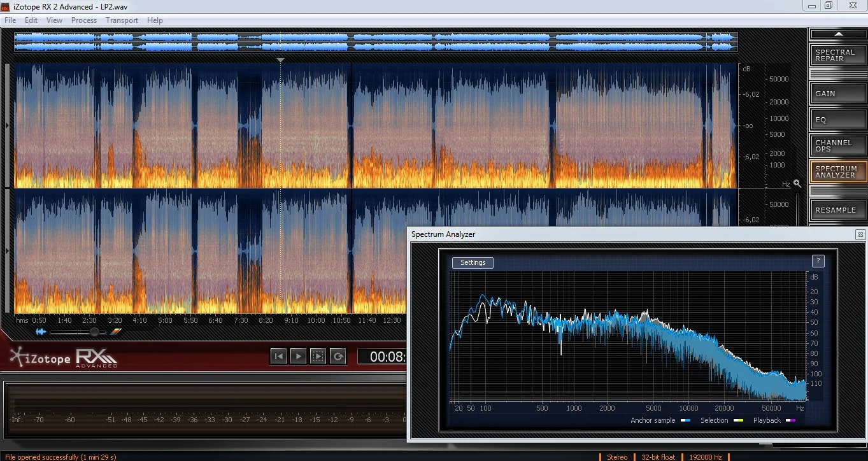Viewport: 868px width, 461px height.
Task: Click the 1000 label on analyzer frequency axis
Action: pyautogui.click(x=574, y=408)
